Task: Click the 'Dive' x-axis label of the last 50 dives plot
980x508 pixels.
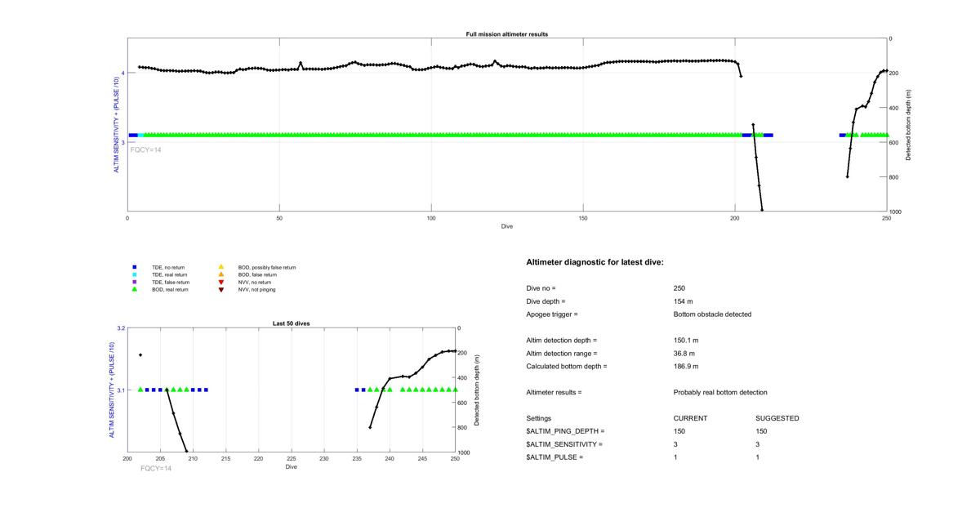Action: tap(291, 467)
